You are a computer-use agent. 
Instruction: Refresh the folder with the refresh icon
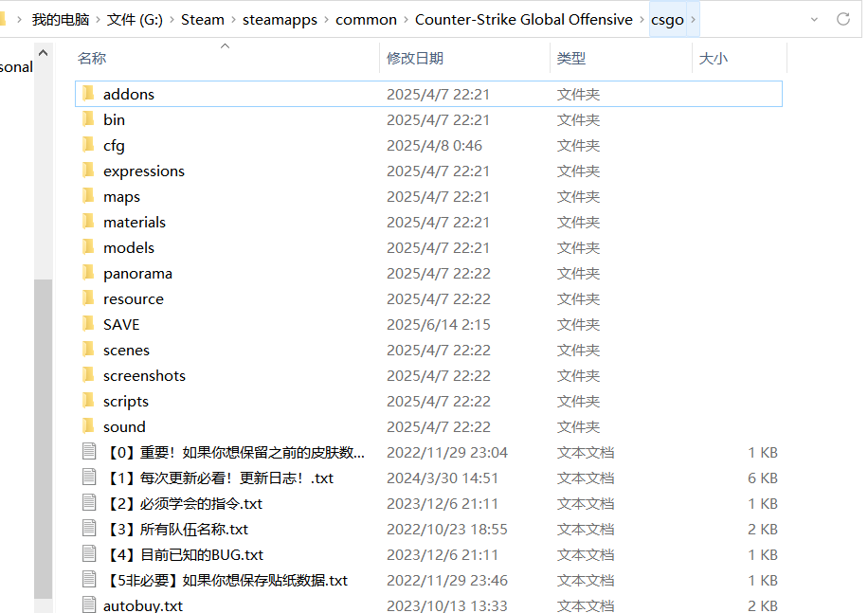843,19
